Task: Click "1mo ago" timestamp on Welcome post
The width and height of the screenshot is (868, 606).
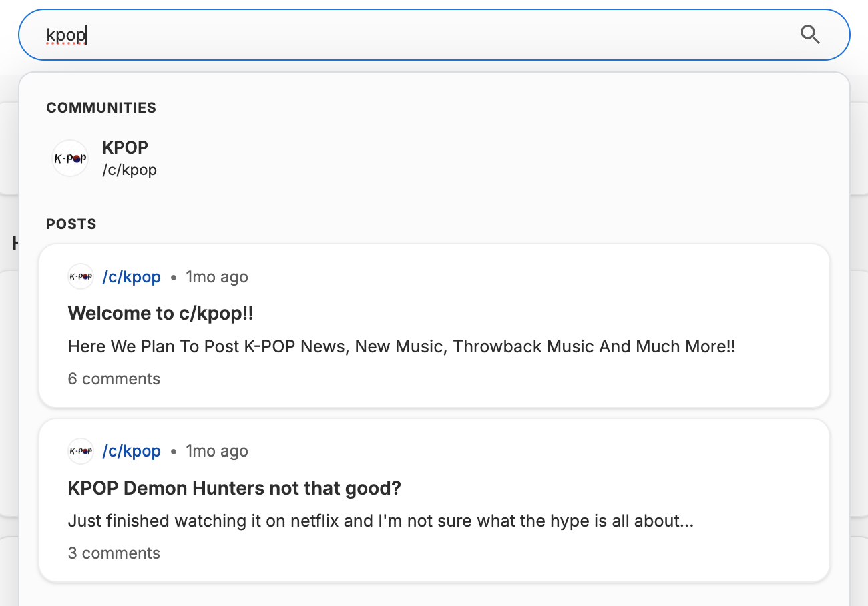Action: [x=217, y=277]
